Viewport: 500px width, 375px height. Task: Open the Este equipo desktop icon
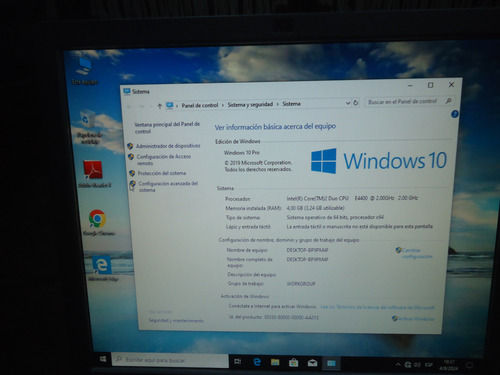(84, 71)
